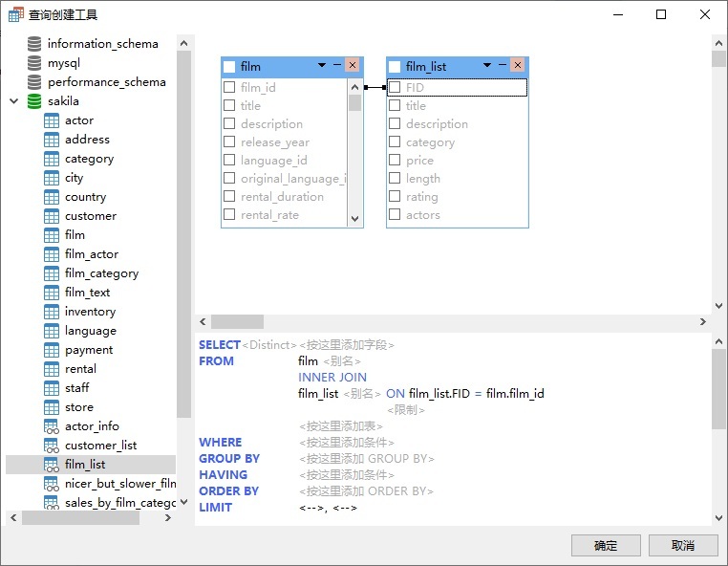Collapse the sakila database tree node
The image size is (728, 566).
[14, 100]
